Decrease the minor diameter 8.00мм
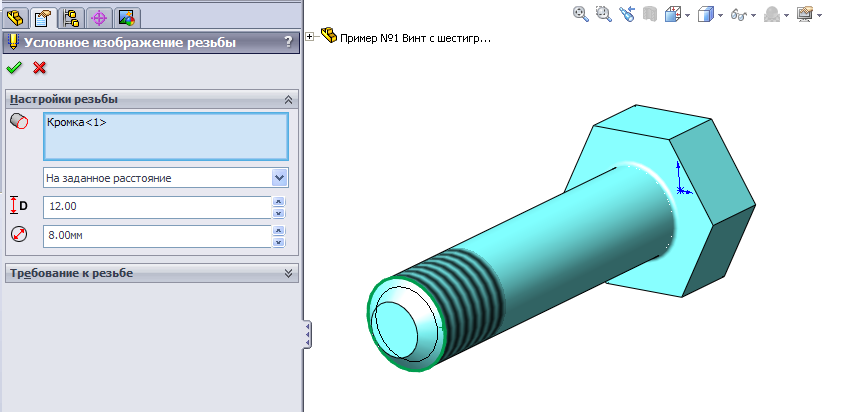Screen dimensions: 857x412 [x=279, y=242]
